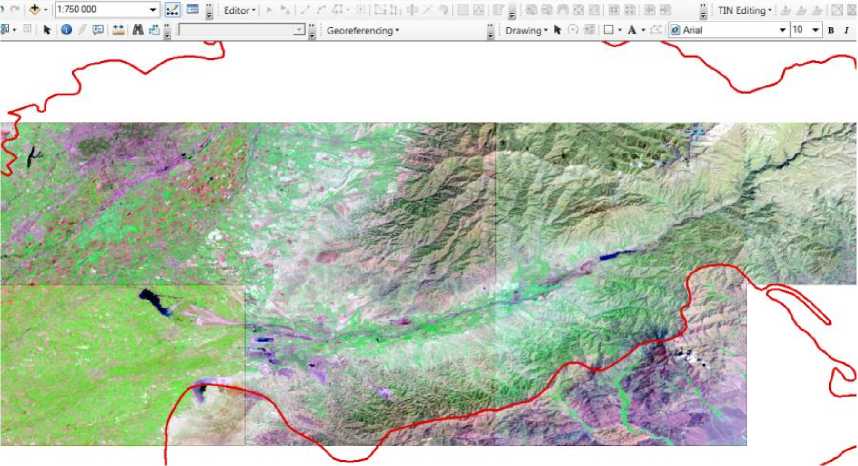Open the Editor menu
The image size is (858, 466).
(x=239, y=10)
